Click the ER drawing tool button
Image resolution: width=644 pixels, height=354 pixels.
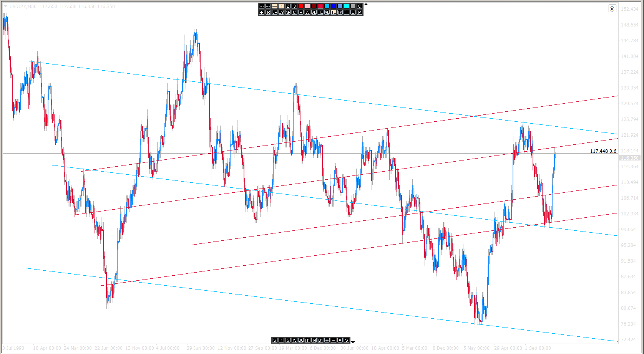coord(275,12)
